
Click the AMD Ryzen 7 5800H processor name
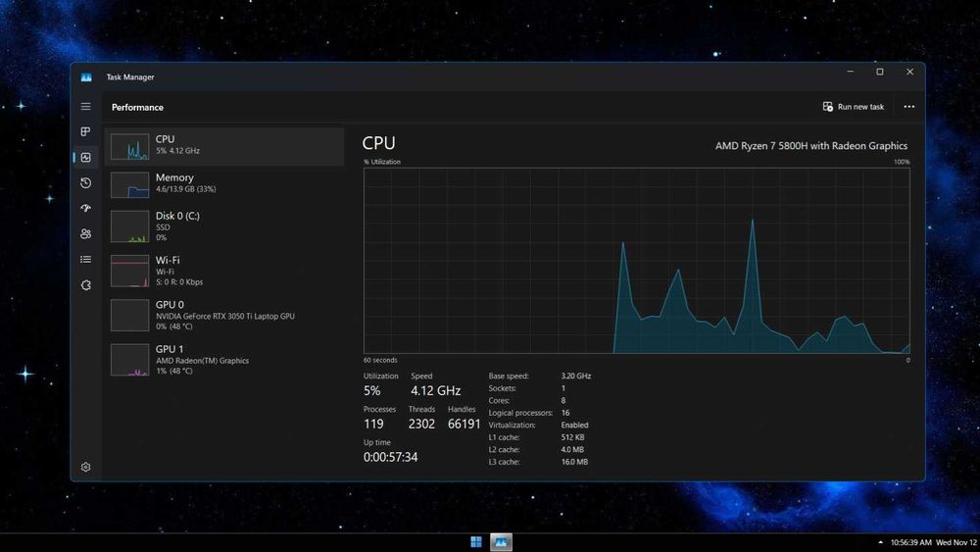tap(811, 146)
